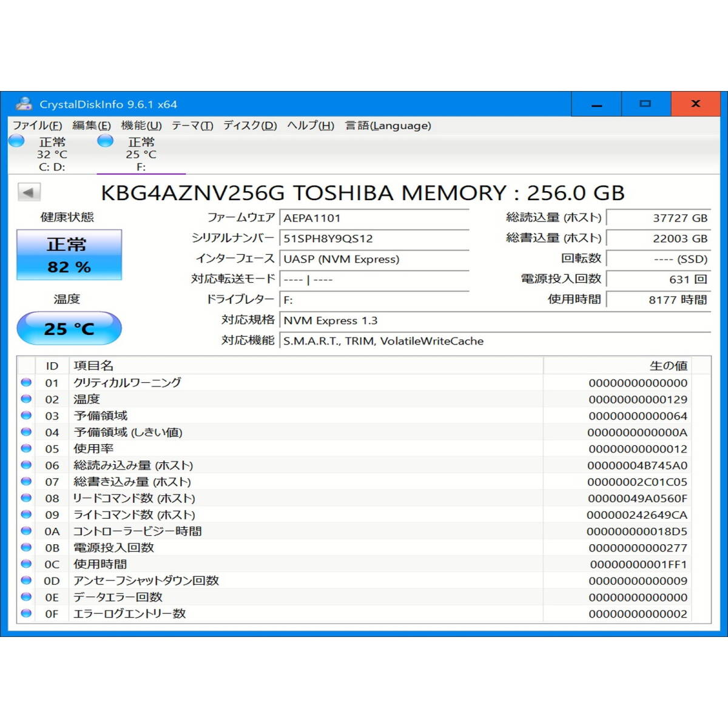Click status dot for row 09 ライトコマンド数

26,514
